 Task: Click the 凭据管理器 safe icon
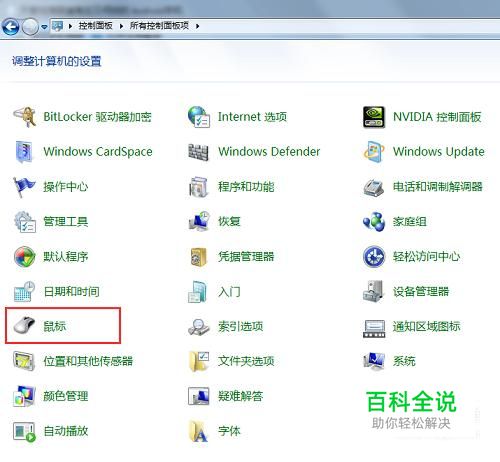click(199, 257)
